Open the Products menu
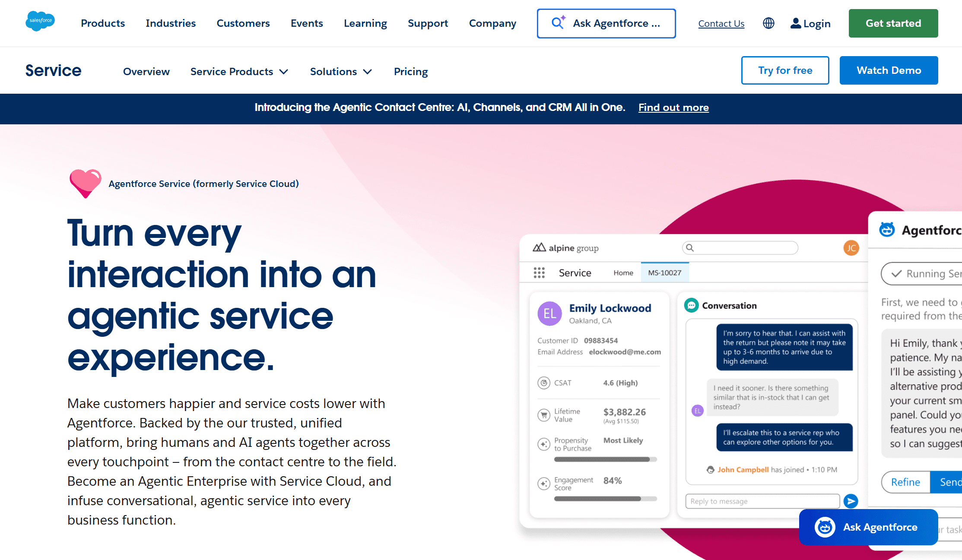 103,23
